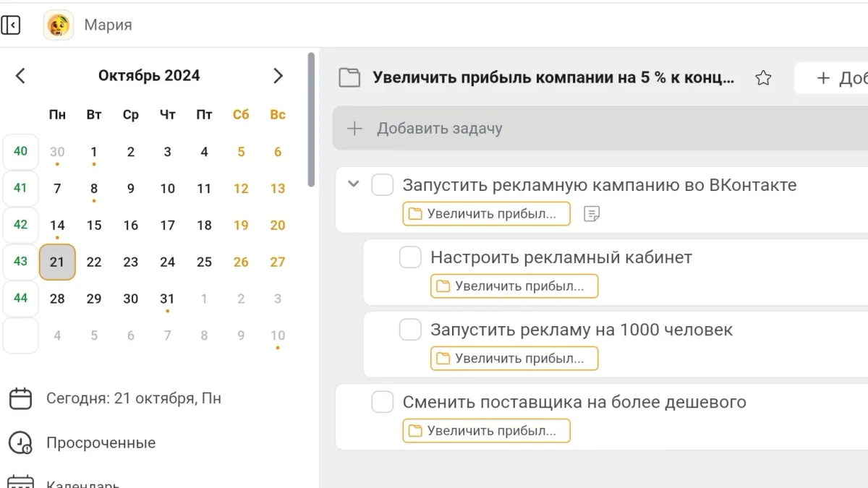The image size is (868, 488).
Task: Click the today calendar icon in the sidebar
Action: pos(20,398)
